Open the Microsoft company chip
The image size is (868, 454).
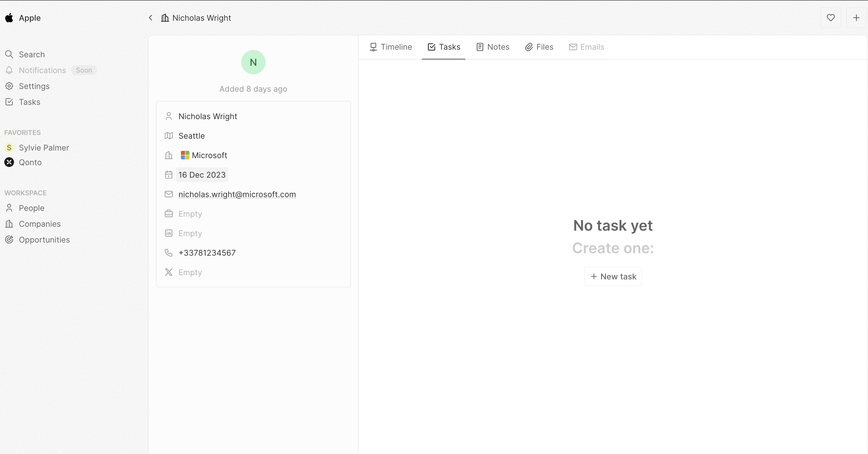click(x=204, y=155)
